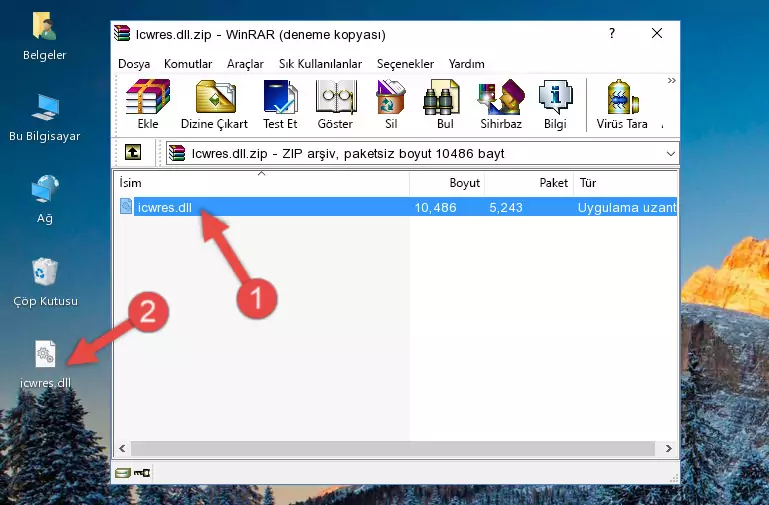Sort by the Boyut column header
Screen dimensions: 769x505
pyautogui.click(x=447, y=183)
